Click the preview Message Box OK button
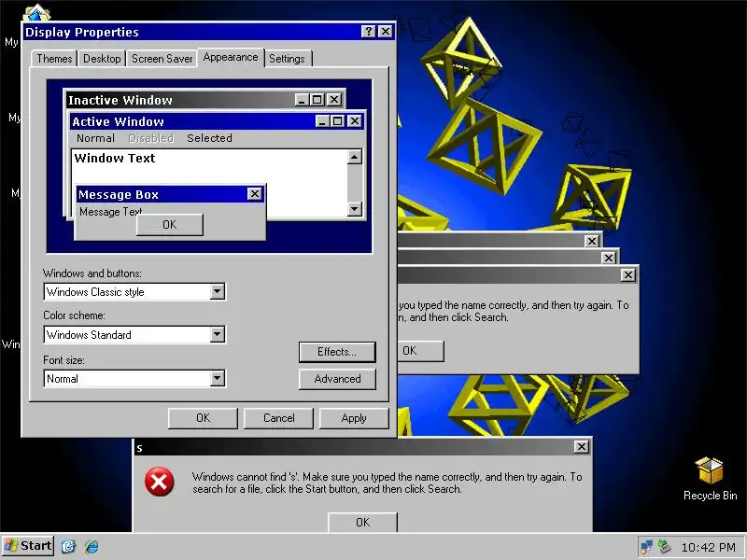This screenshot has height=560, width=747. coord(170,224)
